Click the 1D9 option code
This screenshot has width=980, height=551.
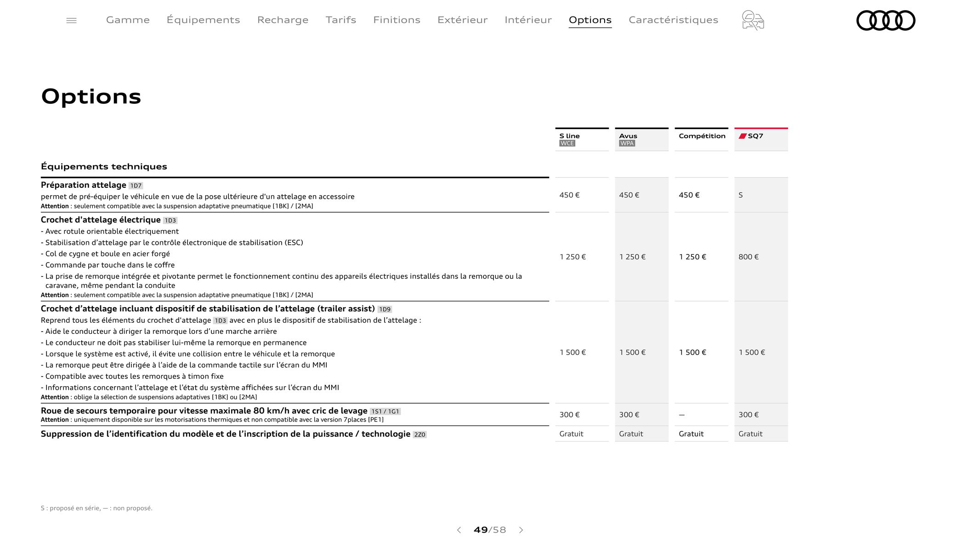click(x=385, y=309)
